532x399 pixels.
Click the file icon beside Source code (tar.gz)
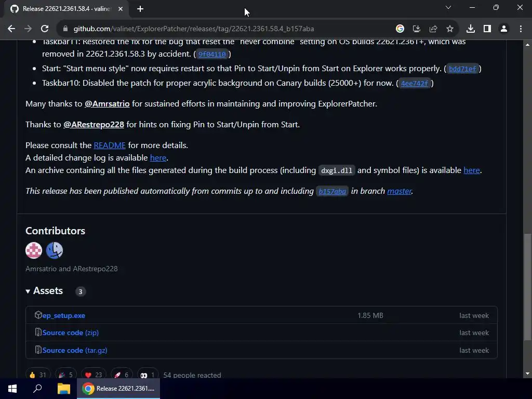[38, 350]
